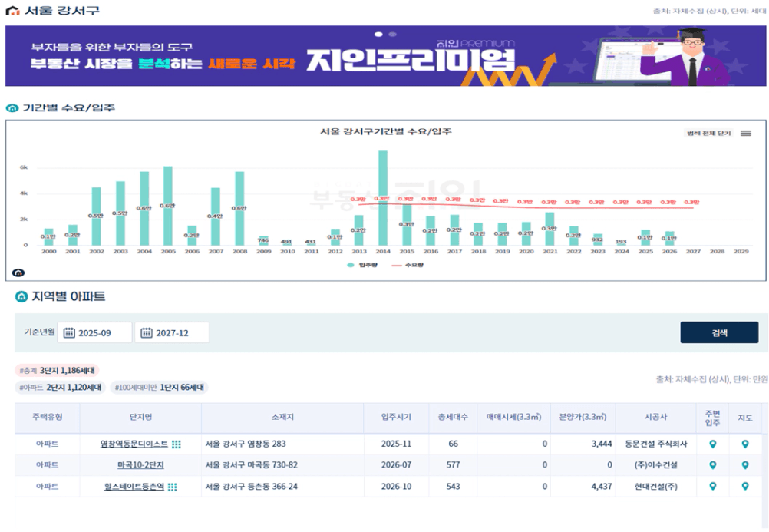The width and height of the screenshot is (769, 532).
Task: Select the second banner carousel dot
Action: pyautogui.click(x=392, y=35)
